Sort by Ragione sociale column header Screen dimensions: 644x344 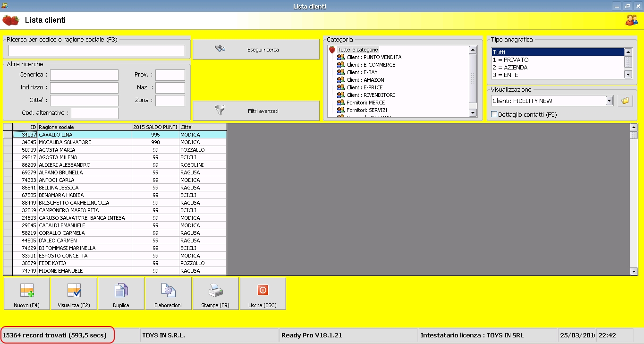tap(85, 127)
